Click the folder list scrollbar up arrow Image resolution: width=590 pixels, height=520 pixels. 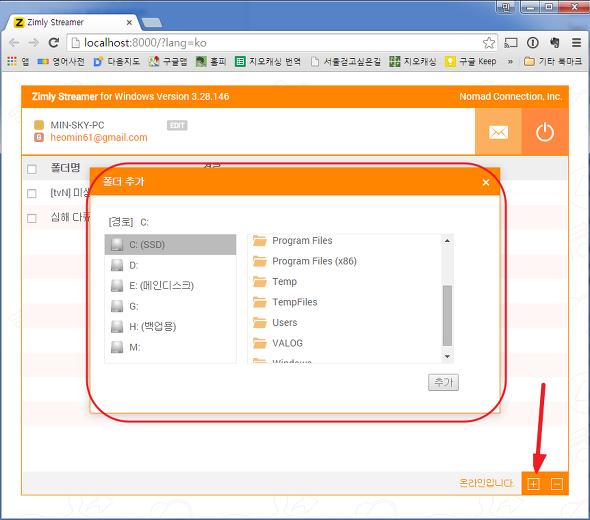[x=447, y=241]
